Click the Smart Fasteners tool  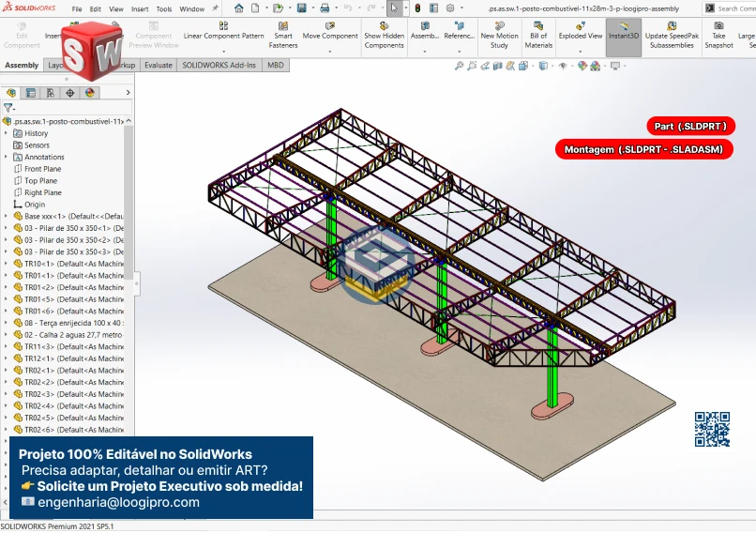click(x=283, y=36)
